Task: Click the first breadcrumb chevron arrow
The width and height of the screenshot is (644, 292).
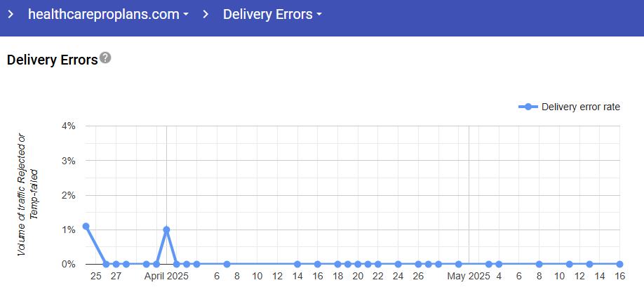Action: click(x=11, y=14)
